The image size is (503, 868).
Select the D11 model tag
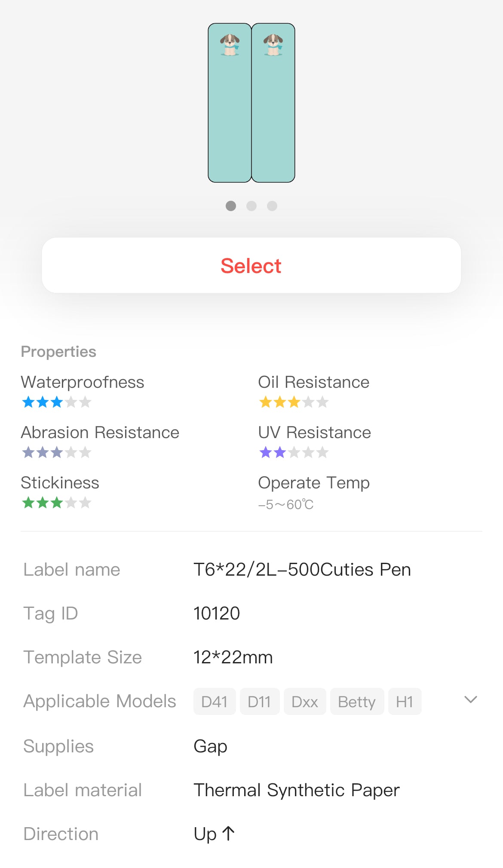[x=259, y=702]
